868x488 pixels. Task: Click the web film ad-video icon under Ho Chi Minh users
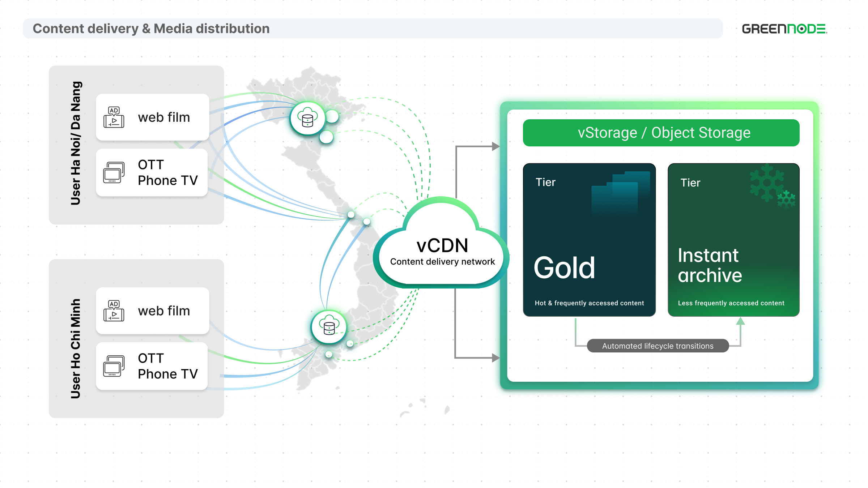pos(114,311)
